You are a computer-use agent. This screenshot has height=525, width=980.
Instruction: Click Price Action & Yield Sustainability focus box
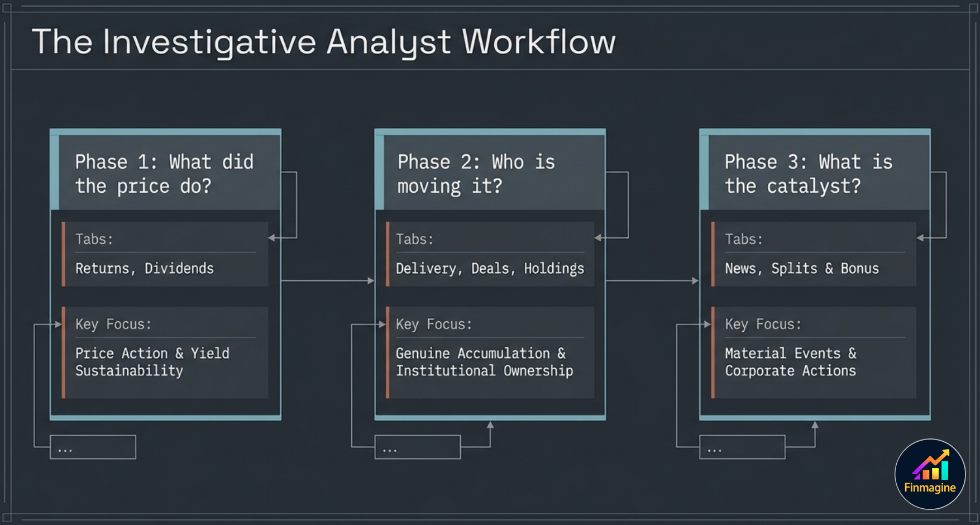click(166, 352)
